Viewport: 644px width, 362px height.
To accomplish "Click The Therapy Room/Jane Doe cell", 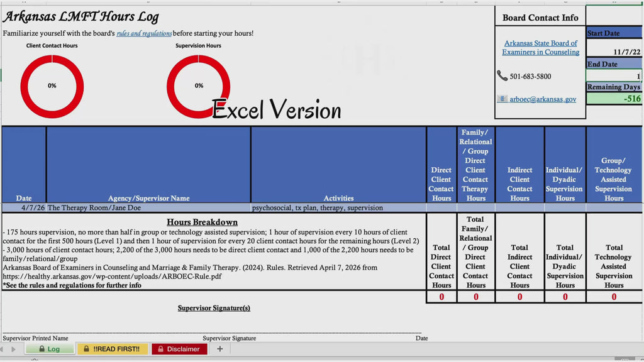I will pyautogui.click(x=148, y=207).
